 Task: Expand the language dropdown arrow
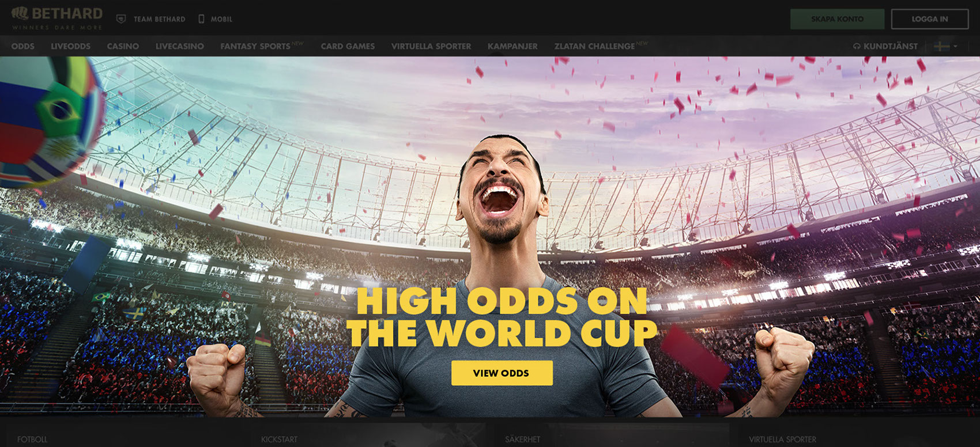[955, 46]
